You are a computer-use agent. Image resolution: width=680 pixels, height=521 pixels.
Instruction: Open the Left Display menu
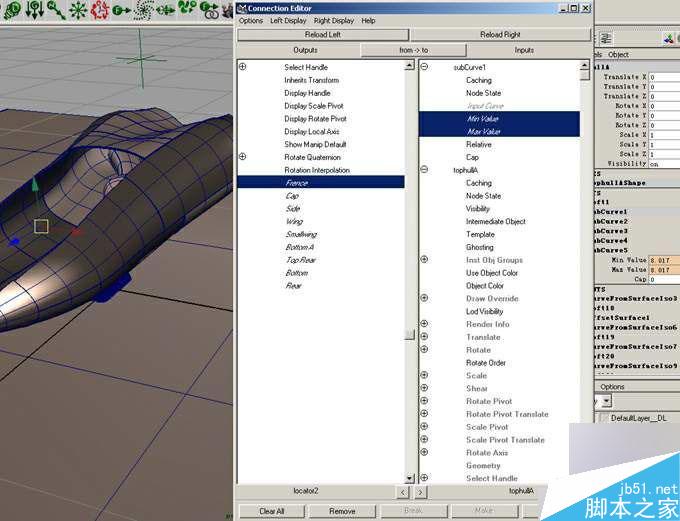pyautogui.click(x=288, y=20)
